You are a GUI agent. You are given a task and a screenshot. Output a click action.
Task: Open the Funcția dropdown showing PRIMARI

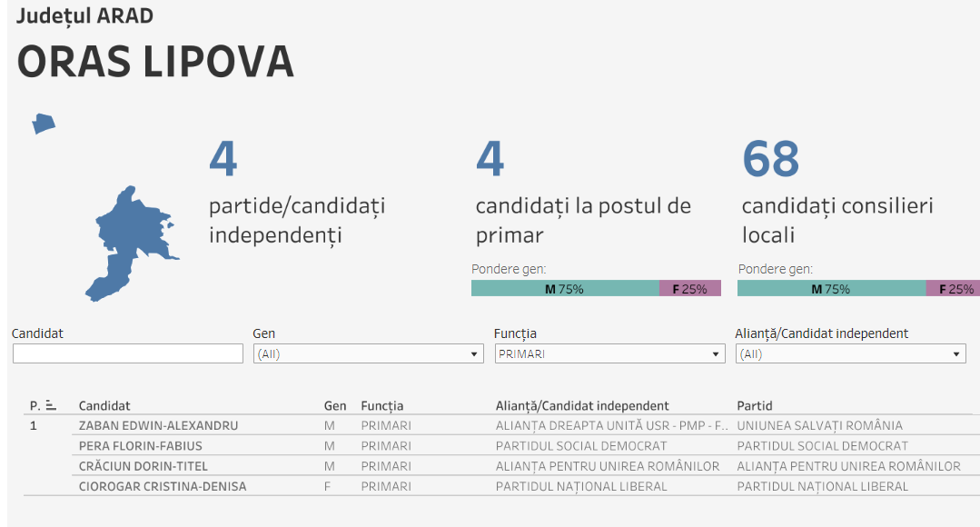click(x=609, y=354)
